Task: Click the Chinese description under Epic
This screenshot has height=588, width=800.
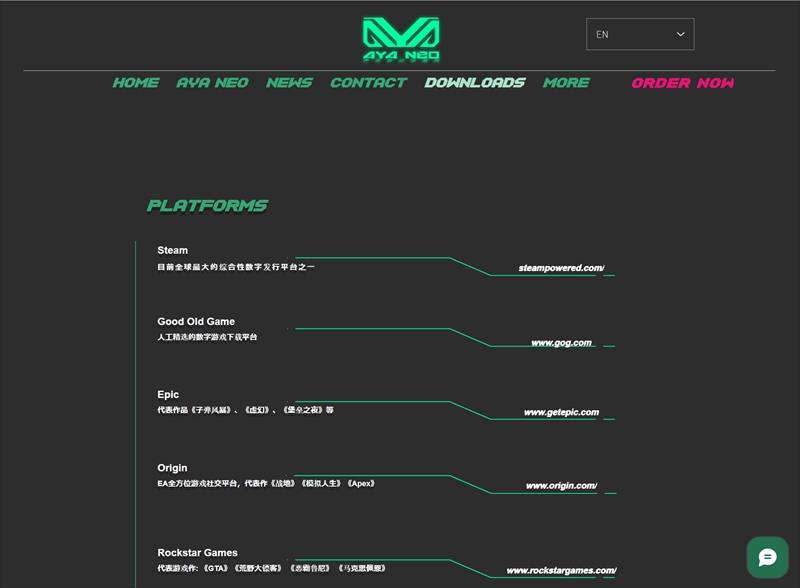Action: click(x=245, y=410)
